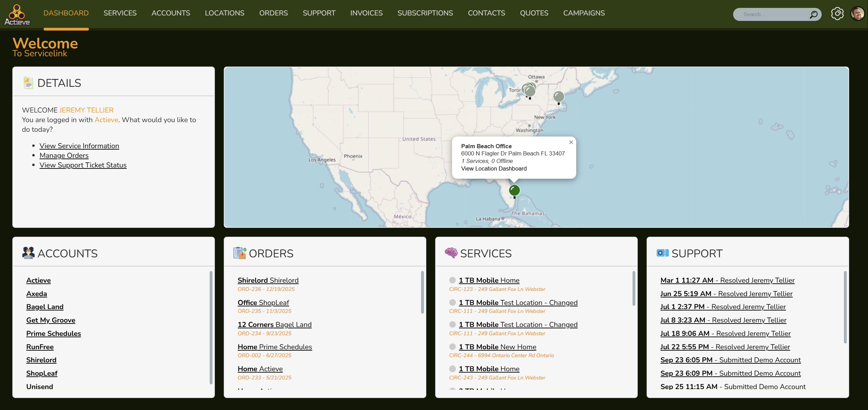The height and width of the screenshot is (410, 868).
Task: Open the Services menu
Action: click(x=120, y=13)
